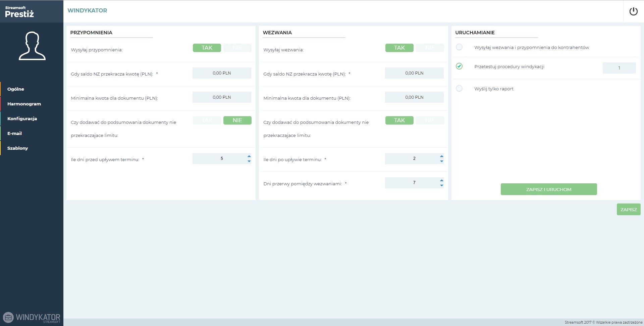
Task: Click the Windykator briefcase logo icon
Action: 8,317
